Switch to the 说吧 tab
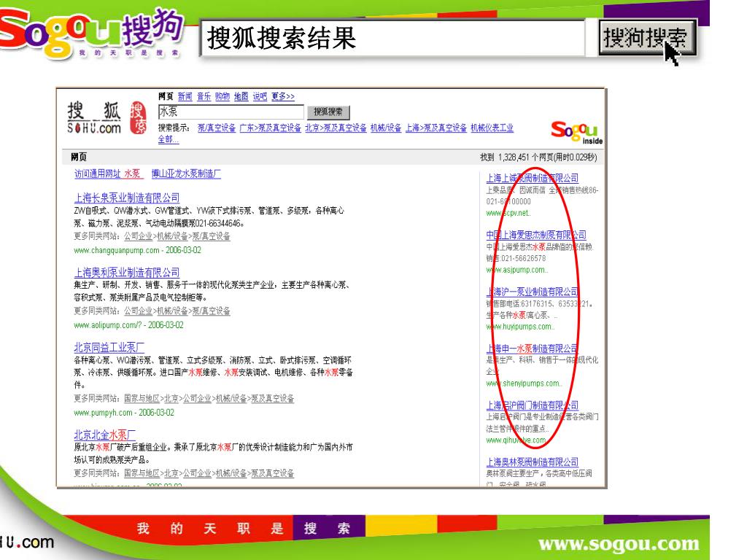Screen dimensions: 747x560 coord(260,96)
